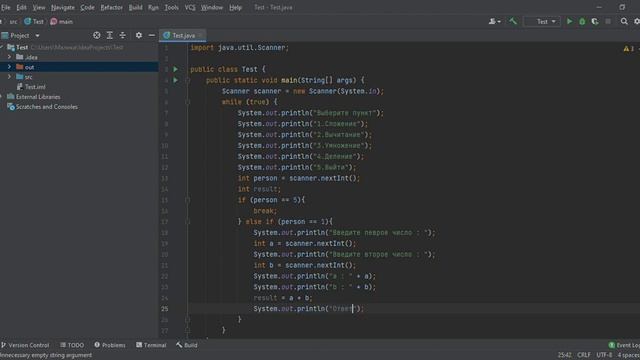
Task: Toggle fold marker at while loop line
Action: tap(188, 102)
